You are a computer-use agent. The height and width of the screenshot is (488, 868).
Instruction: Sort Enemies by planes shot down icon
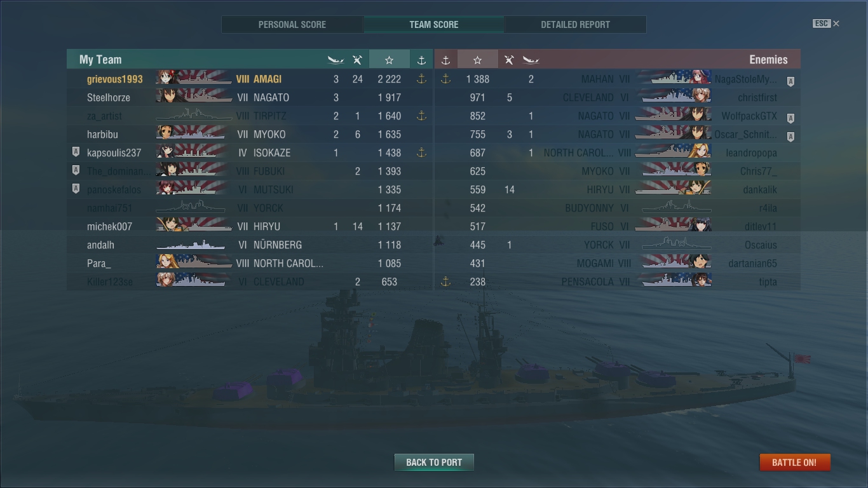509,60
